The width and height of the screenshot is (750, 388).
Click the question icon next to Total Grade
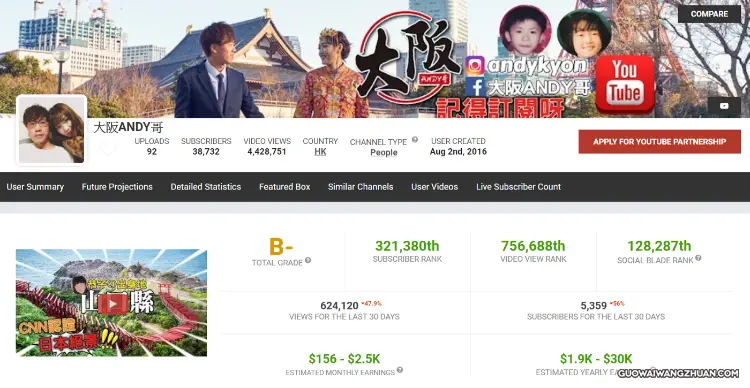(x=308, y=260)
